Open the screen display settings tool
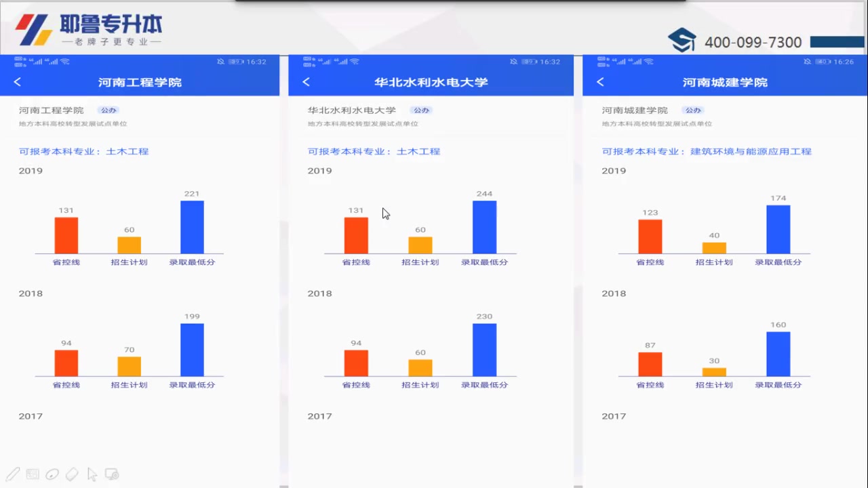 [x=113, y=474]
